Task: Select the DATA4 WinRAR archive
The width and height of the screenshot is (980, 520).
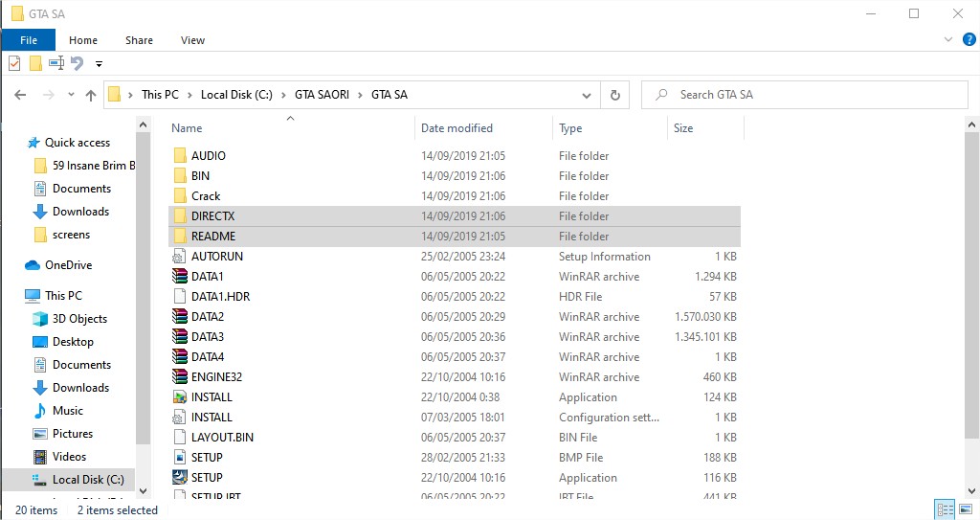Action: (455, 356)
